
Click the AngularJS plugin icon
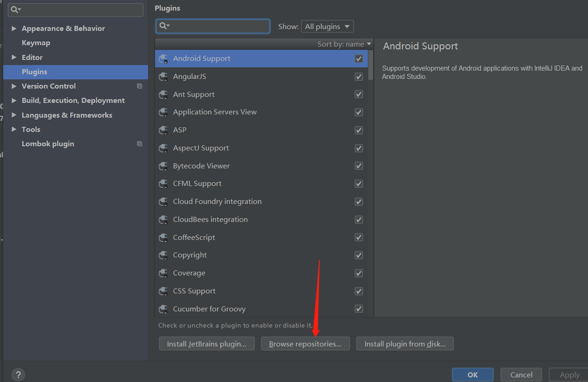coord(163,77)
